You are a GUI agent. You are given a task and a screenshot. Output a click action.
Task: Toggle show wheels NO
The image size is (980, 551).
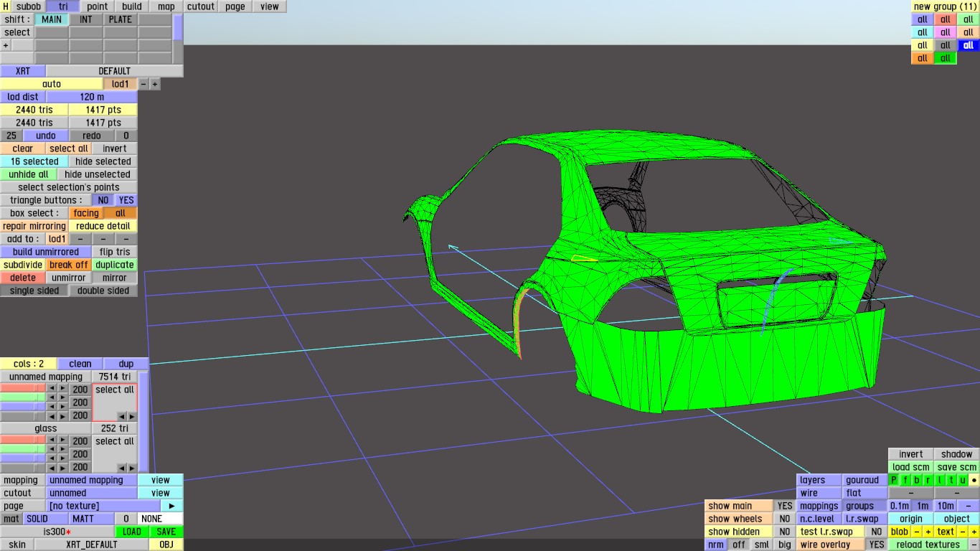(785, 519)
